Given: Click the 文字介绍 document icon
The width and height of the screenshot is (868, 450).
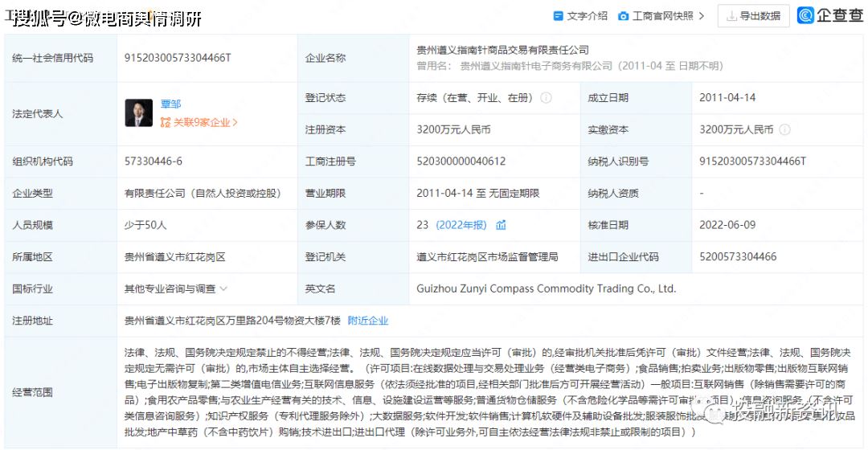Looking at the screenshot, I should [x=559, y=16].
